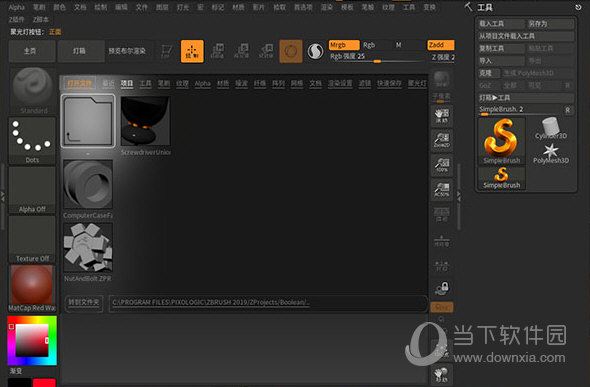The image size is (590, 387).
Task: Switch to the Alpha lightbox tab
Action: (x=202, y=83)
